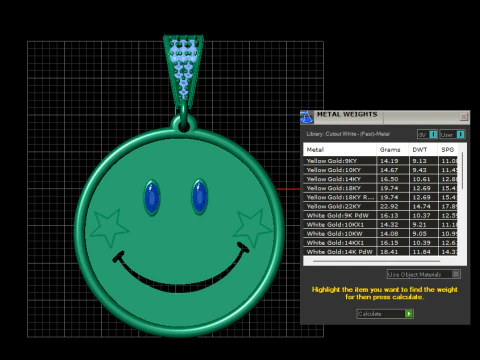
Task: Select the White Gold:10KX1 row
Action: 380,224
